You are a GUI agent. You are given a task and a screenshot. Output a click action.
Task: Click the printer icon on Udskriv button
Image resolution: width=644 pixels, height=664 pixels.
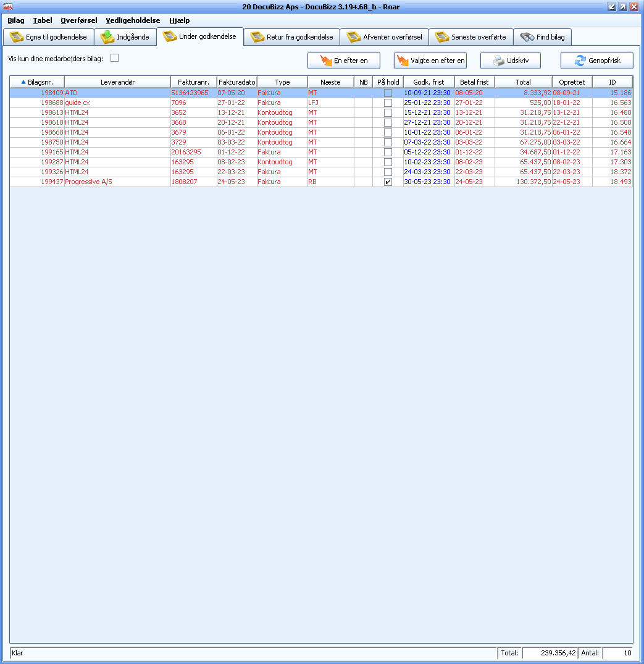(x=498, y=61)
